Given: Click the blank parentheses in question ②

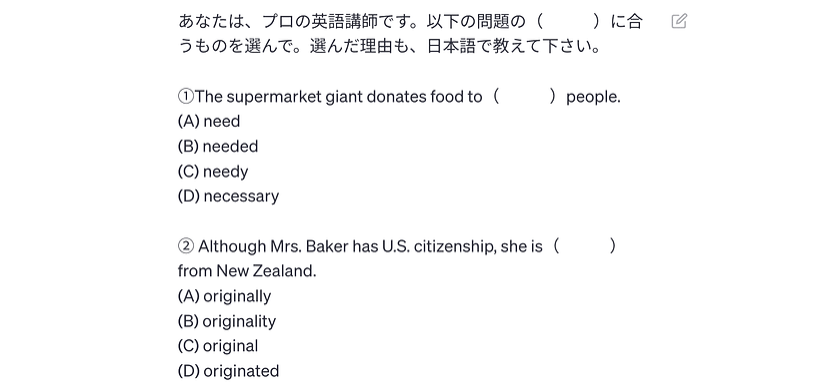Looking at the screenshot, I should point(584,246).
